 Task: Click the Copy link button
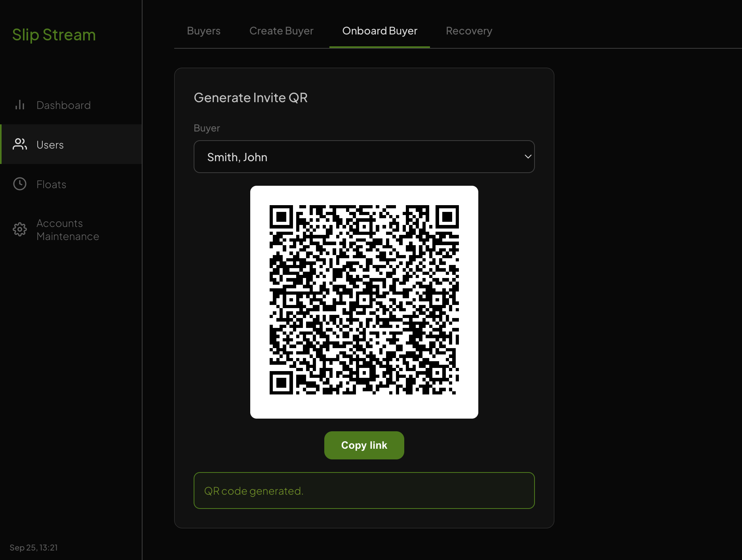364,445
